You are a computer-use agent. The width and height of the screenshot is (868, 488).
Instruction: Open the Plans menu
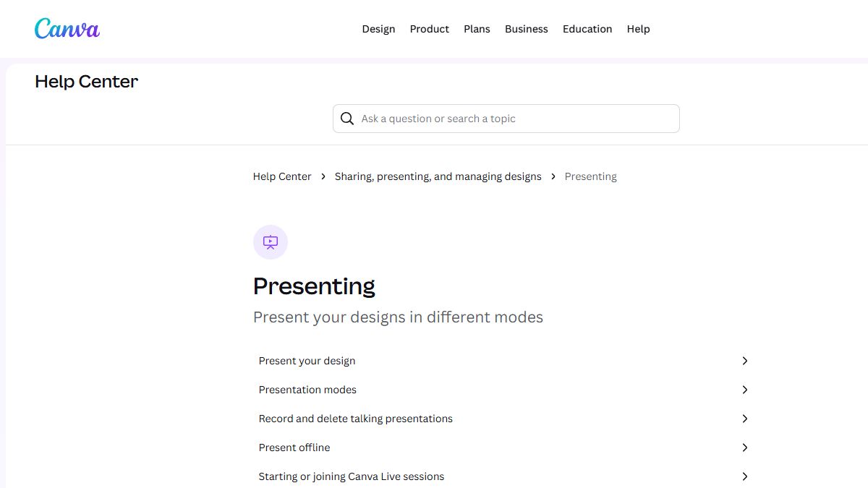(x=477, y=29)
